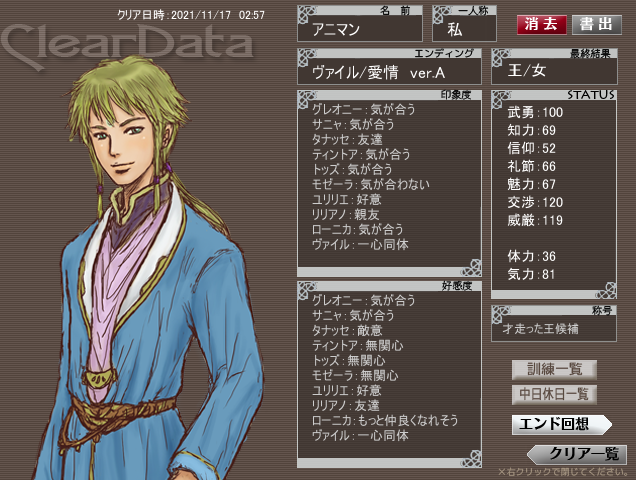Open the エンド回想 ending replay arrow
This screenshot has height=480, width=636.
(x=561, y=424)
